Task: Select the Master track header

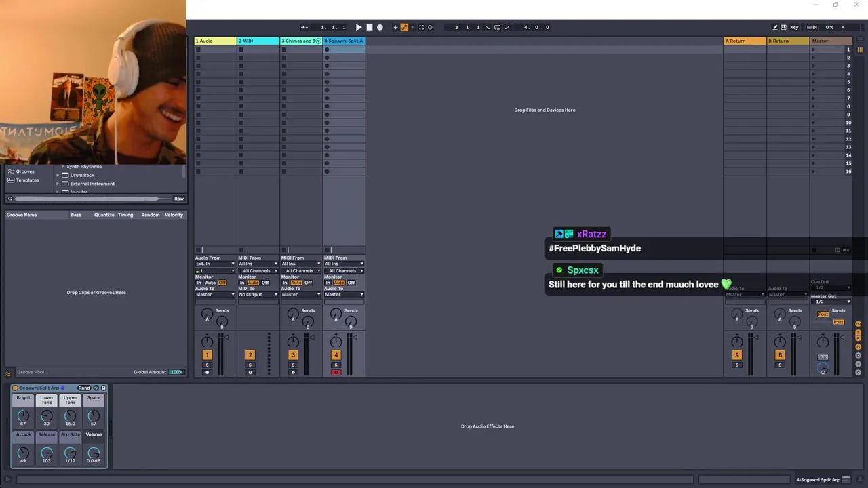Action: 831,41
